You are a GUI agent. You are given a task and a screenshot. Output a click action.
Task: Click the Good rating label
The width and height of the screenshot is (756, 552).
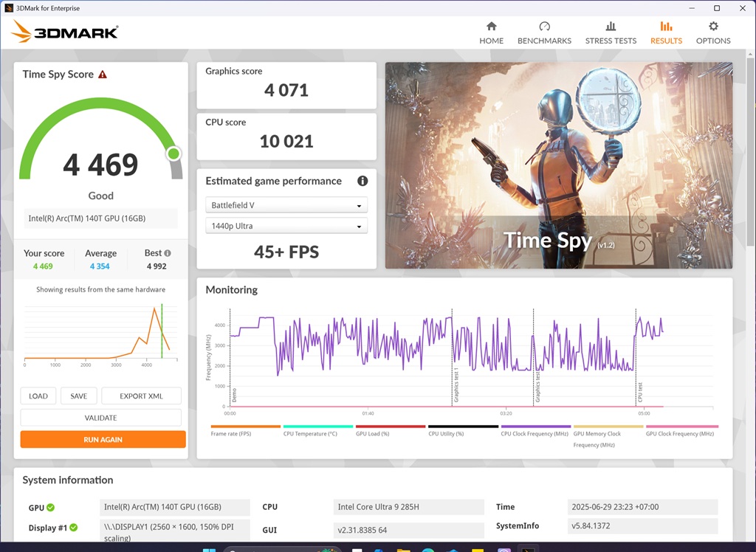click(x=100, y=196)
